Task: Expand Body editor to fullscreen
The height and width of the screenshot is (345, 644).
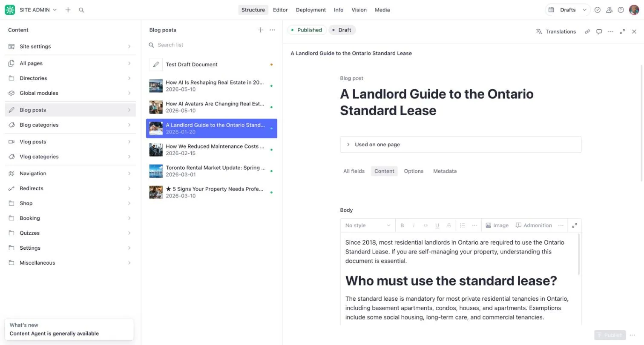Action: (575, 225)
